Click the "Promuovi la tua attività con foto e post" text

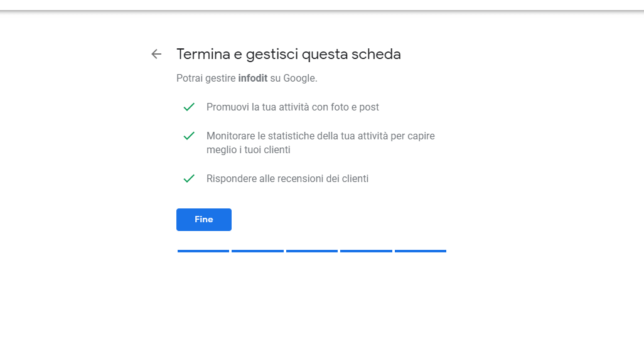click(292, 107)
